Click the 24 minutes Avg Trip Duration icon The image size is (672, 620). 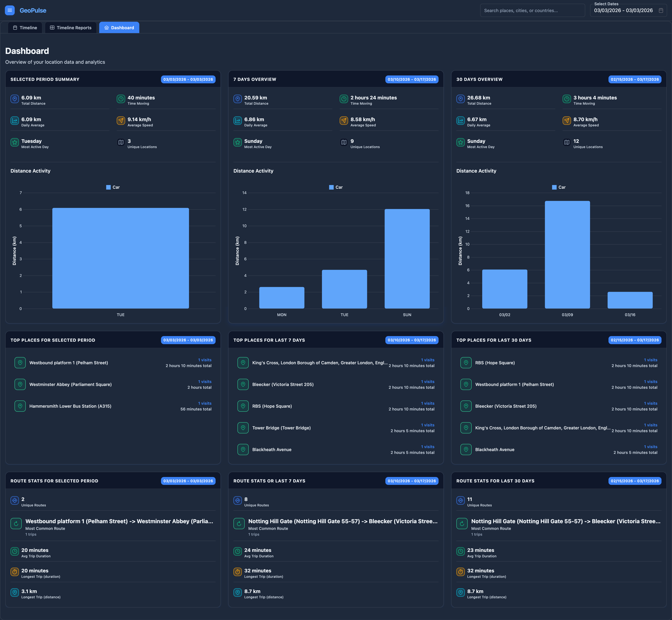(237, 551)
